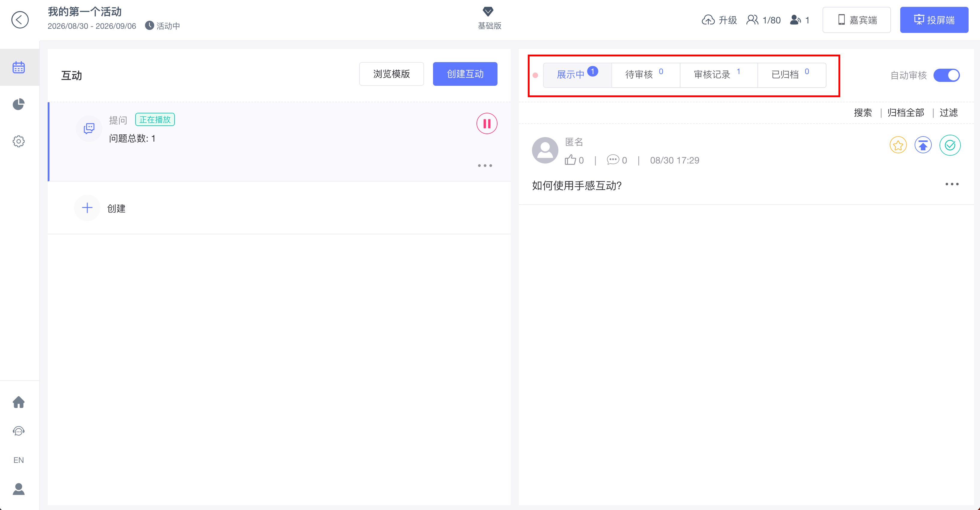Open the calendar interactions sidebar icon
Screen dimensions: 980x510
click(x=19, y=67)
